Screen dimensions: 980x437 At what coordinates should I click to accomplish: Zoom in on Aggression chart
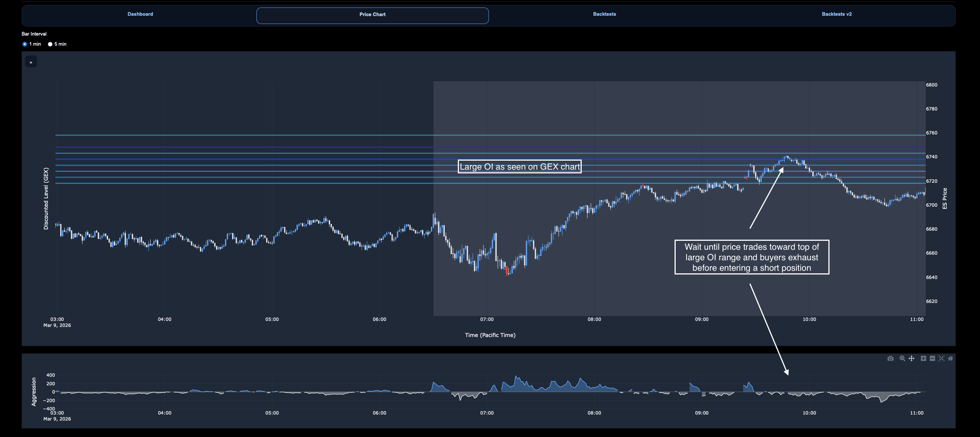click(x=923, y=359)
